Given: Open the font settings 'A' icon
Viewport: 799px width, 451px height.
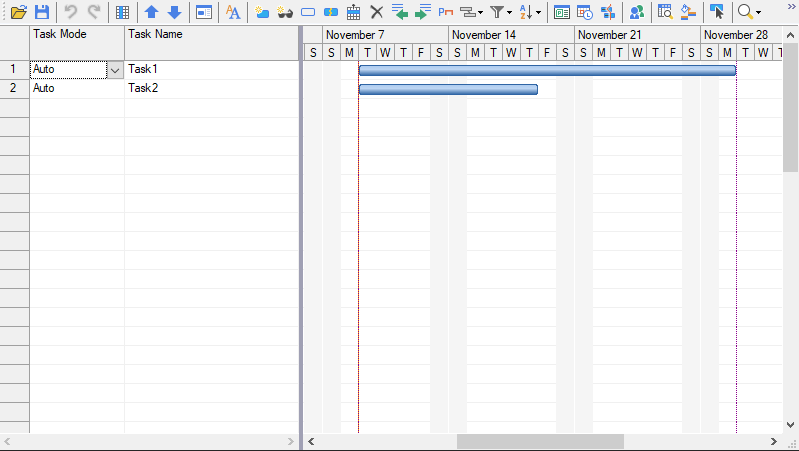Looking at the screenshot, I should click(232, 12).
